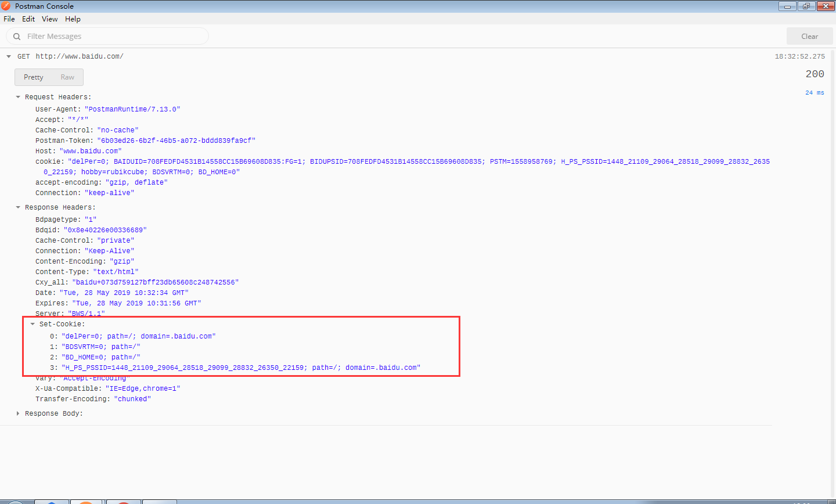Click the Date header value
Image resolution: width=836 pixels, height=504 pixels.
[x=124, y=293]
